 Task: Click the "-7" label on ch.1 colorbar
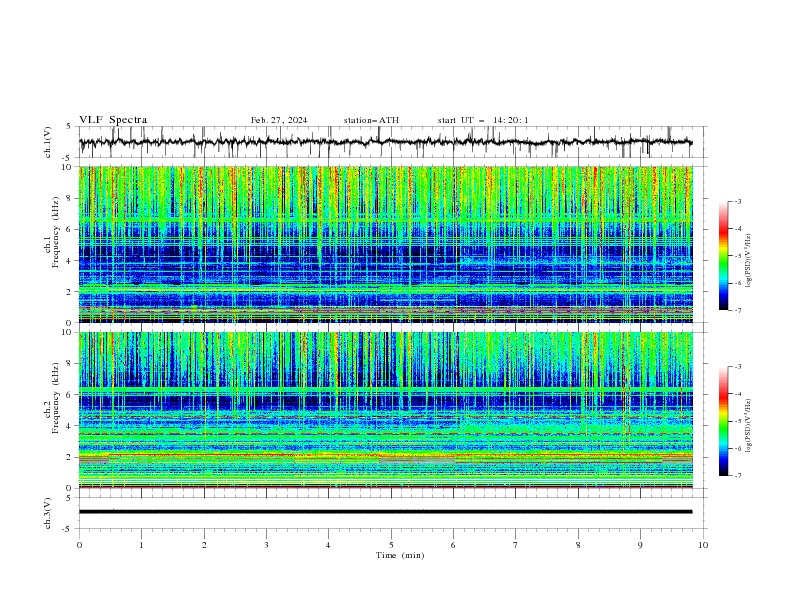(738, 311)
